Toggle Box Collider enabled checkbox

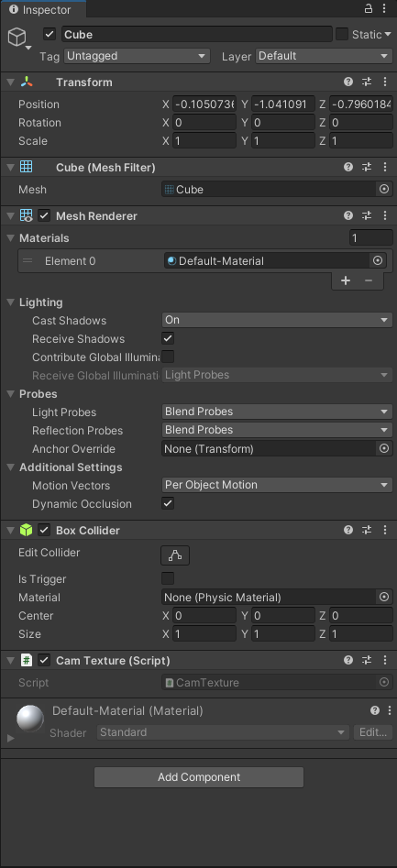tap(44, 531)
